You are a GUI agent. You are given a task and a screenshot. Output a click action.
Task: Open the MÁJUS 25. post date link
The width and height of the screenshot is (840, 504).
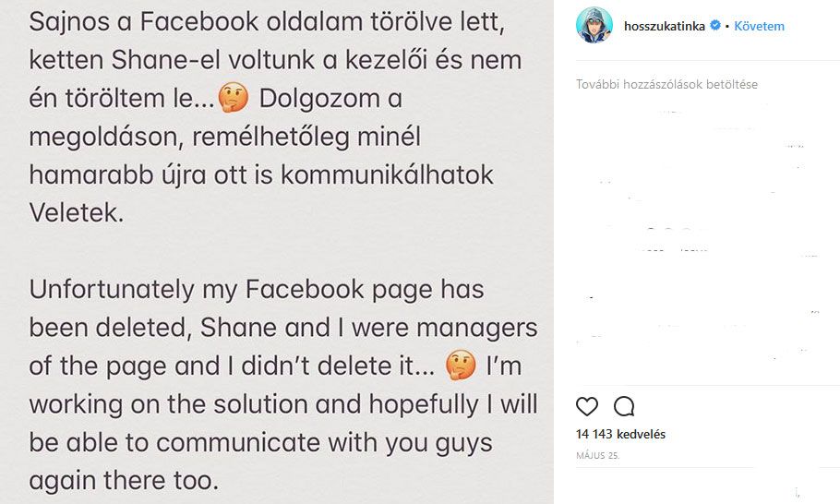pos(598,456)
